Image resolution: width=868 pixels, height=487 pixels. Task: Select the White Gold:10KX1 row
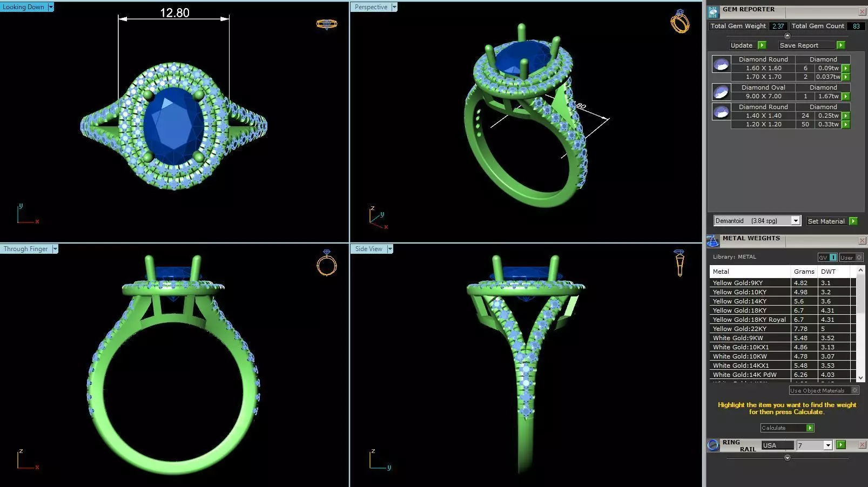pos(783,347)
